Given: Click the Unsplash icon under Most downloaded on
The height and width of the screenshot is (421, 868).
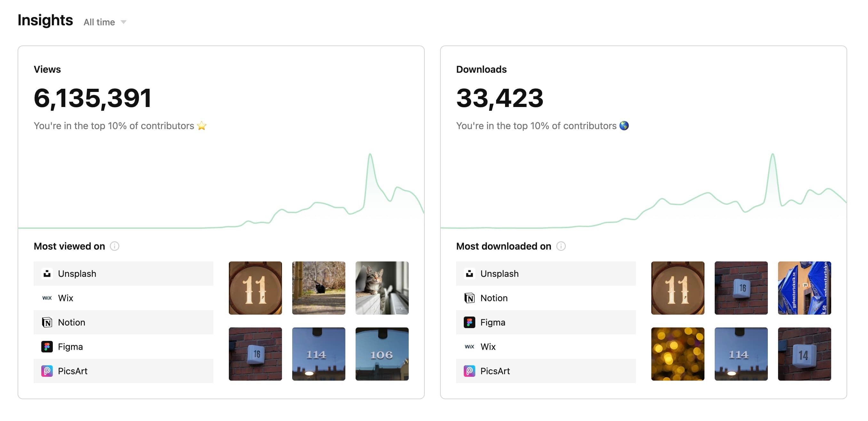Looking at the screenshot, I should [x=470, y=273].
